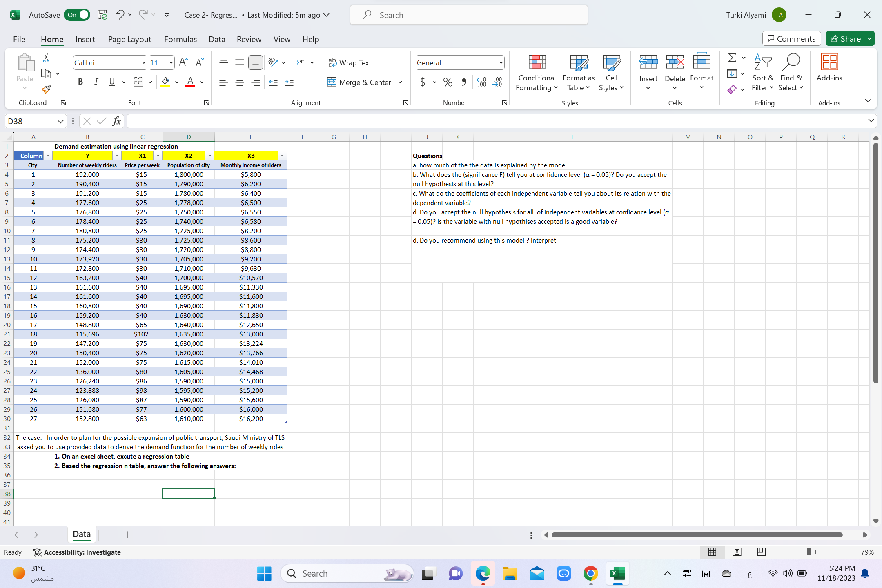The image size is (882, 588).
Task: Open the filter arrow on the Y column
Action: pos(117,156)
